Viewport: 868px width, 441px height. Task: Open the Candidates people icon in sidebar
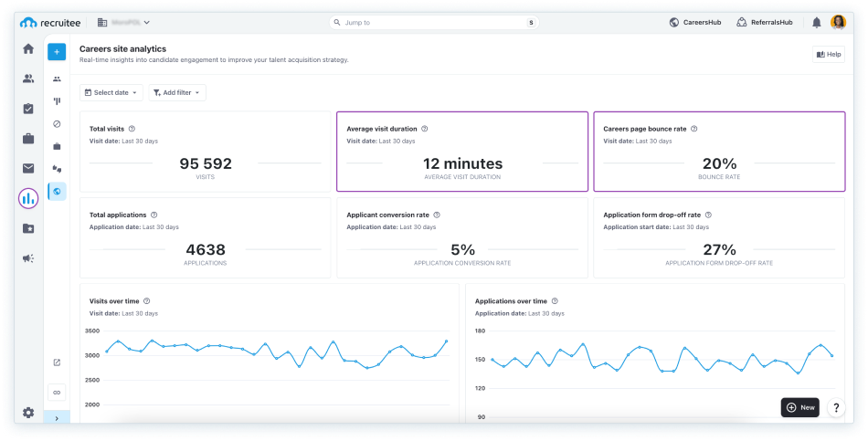click(28, 79)
